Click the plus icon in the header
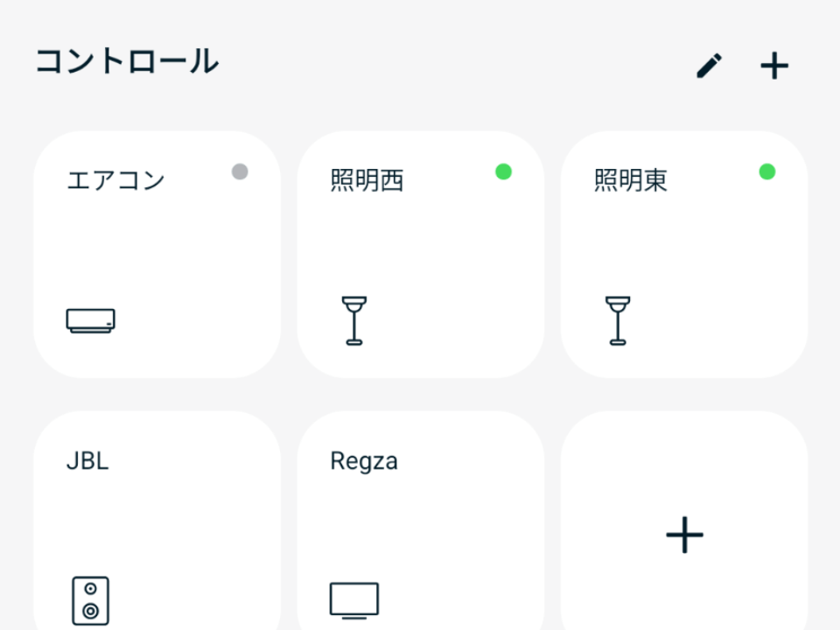840x630 pixels. pyautogui.click(x=774, y=65)
